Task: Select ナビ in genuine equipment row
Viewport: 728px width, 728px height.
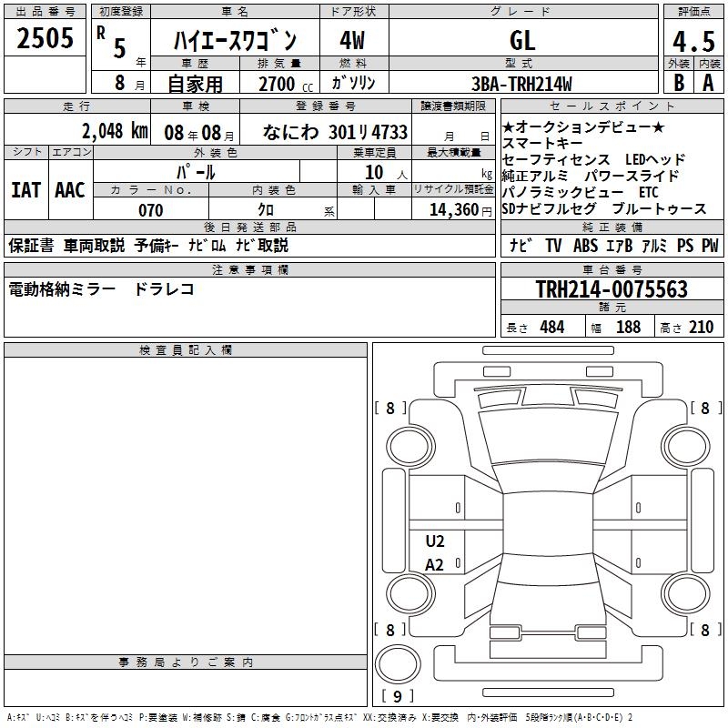Action: 521,245
